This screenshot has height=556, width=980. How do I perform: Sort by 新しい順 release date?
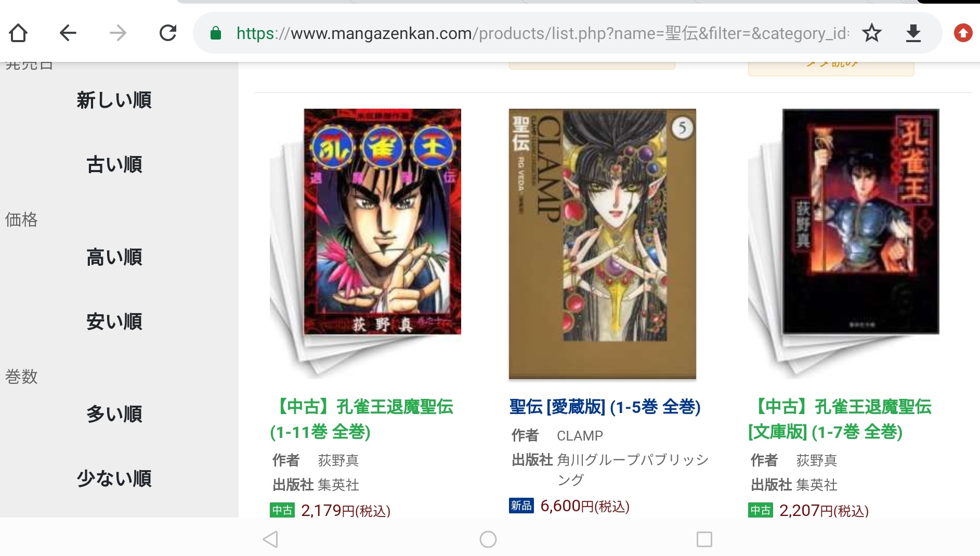tap(114, 100)
